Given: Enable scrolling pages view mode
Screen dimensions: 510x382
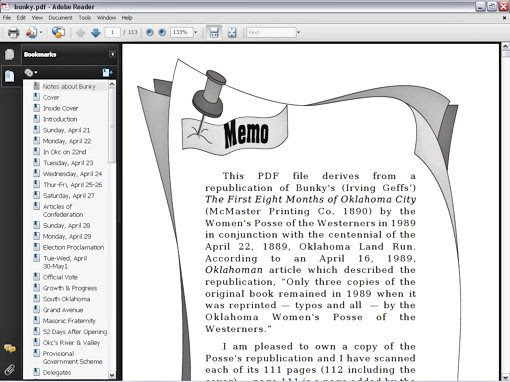Looking at the screenshot, I should tap(214, 32).
